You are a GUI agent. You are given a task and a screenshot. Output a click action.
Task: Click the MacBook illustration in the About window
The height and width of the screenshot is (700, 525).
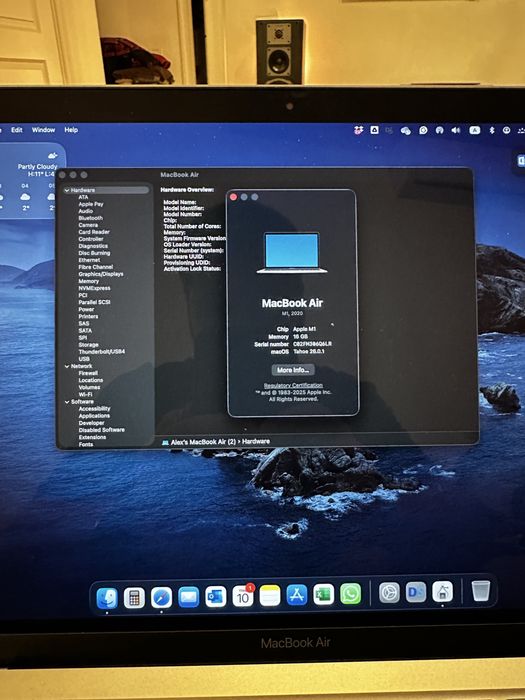coord(292,252)
